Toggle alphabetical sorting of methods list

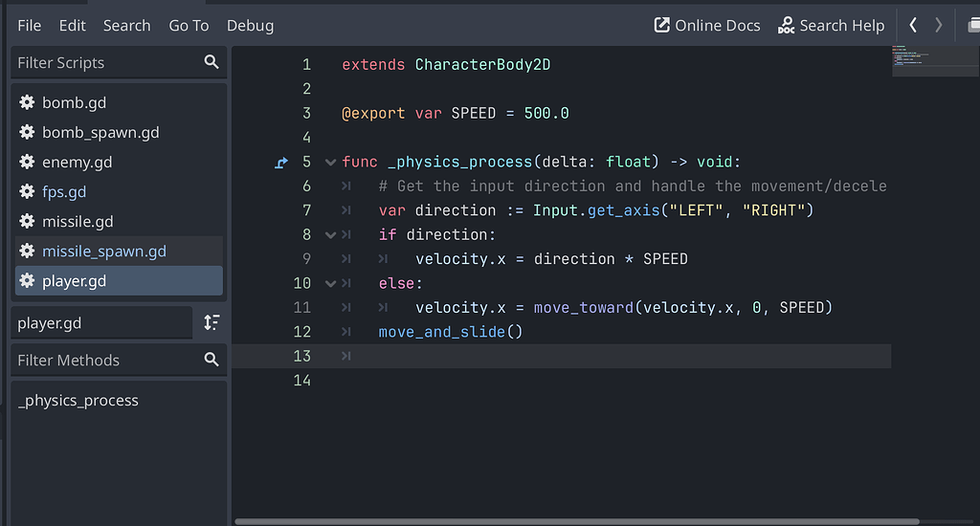pos(212,323)
